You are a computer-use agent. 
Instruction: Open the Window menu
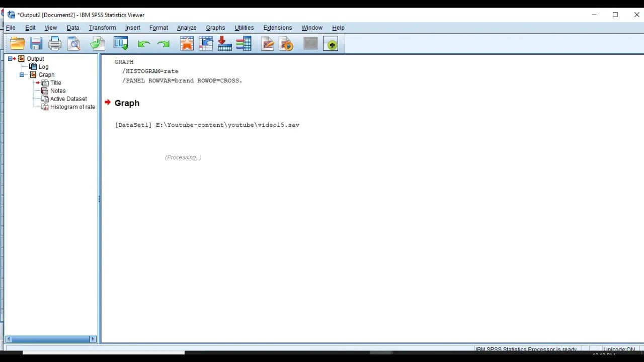[312, 28]
